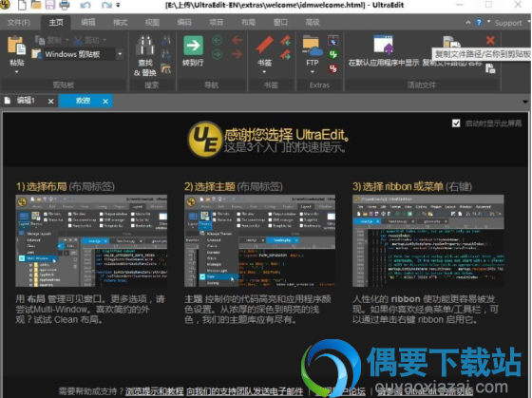
Task: Expand the Bookmark (书签) dropdown arrow
Action: pyautogui.click(x=264, y=72)
